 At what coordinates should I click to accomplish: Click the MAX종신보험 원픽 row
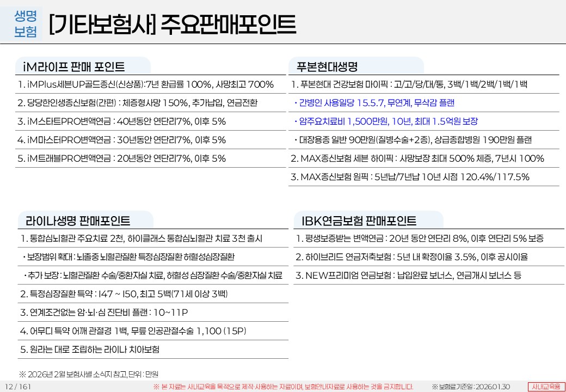(410, 177)
